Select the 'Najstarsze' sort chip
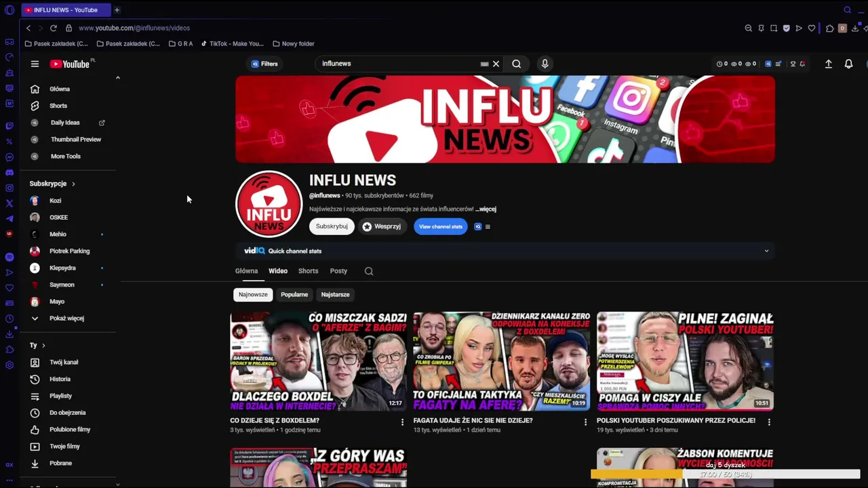This screenshot has width=868, height=488. 335,294
